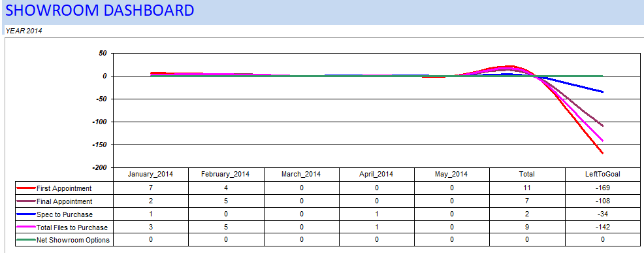This screenshot has height=253, width=644.
Task: Click the green Net Showroom Options legend line
Action: click(26, 240)
